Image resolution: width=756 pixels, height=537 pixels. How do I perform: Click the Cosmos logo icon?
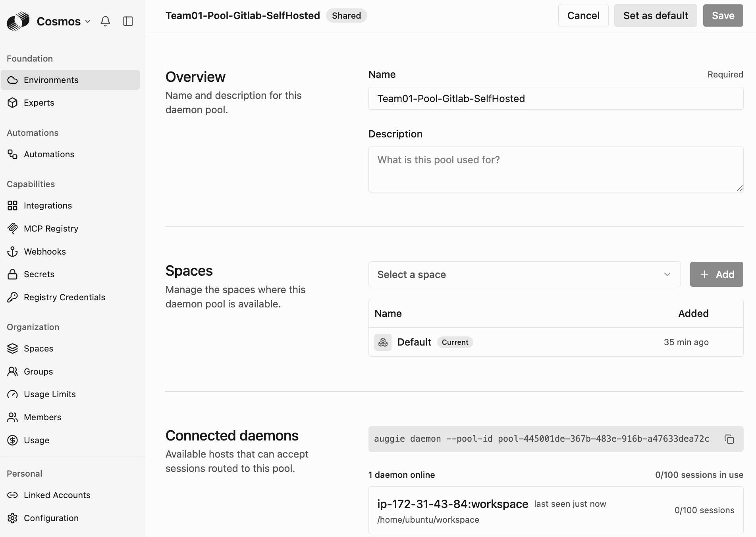click(18, 21)
